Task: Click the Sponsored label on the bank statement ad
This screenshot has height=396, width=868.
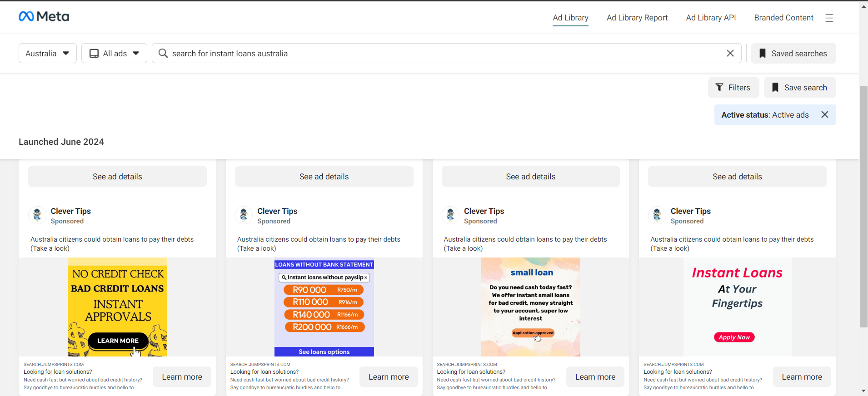Action: [x=274, y=221]
